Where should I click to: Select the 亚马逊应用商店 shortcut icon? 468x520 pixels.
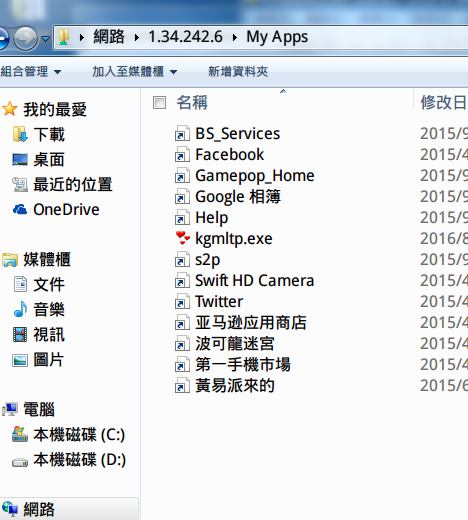click(182, 323)
